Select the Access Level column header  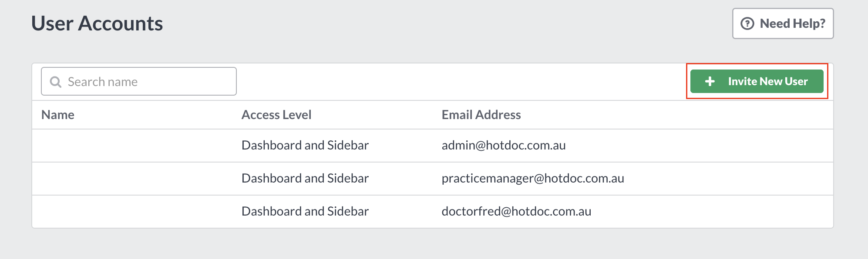tap(276, 115)
